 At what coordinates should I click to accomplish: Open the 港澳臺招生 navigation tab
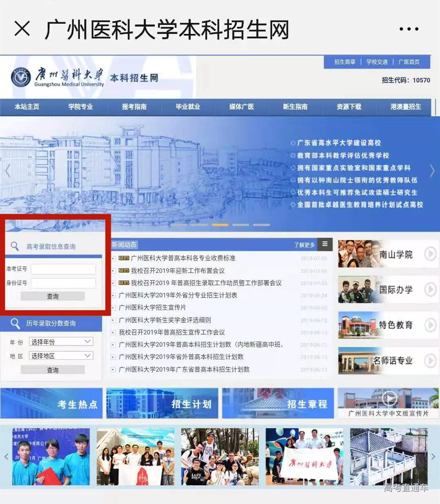pos(405,107)
